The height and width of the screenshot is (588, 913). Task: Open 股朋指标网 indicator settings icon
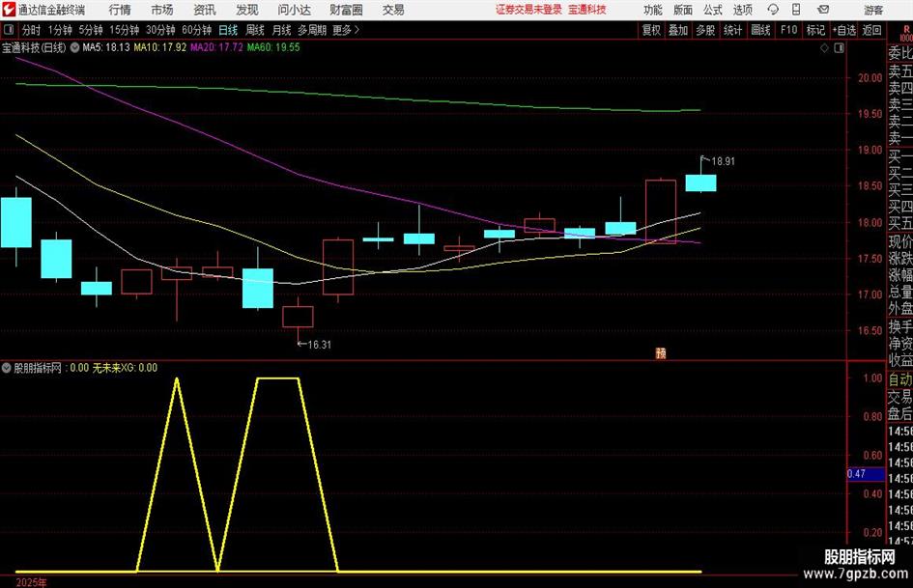pyautogui.click(x=7, y=367)
